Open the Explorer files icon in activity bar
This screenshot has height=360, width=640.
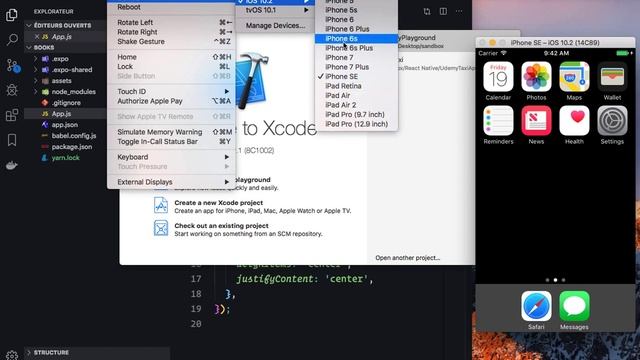[x=12, y=15]
